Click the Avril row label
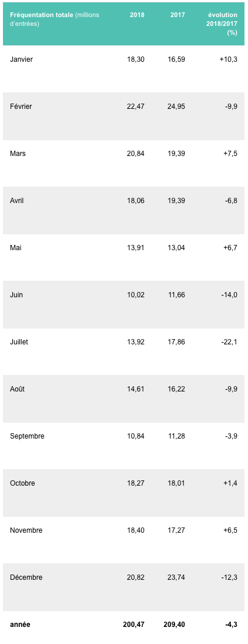This screenshot has height=644, width=248. (x=17, y=200)
